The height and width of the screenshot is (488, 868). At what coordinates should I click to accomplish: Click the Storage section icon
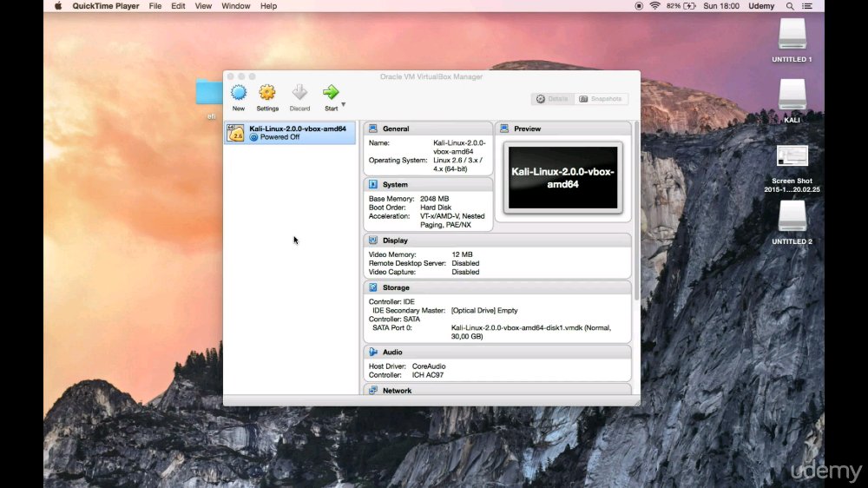(x=373, y=287)
